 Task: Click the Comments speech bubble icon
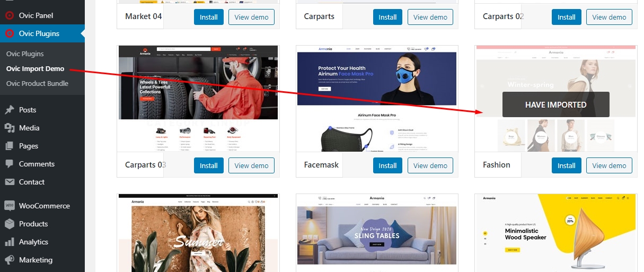10,164
